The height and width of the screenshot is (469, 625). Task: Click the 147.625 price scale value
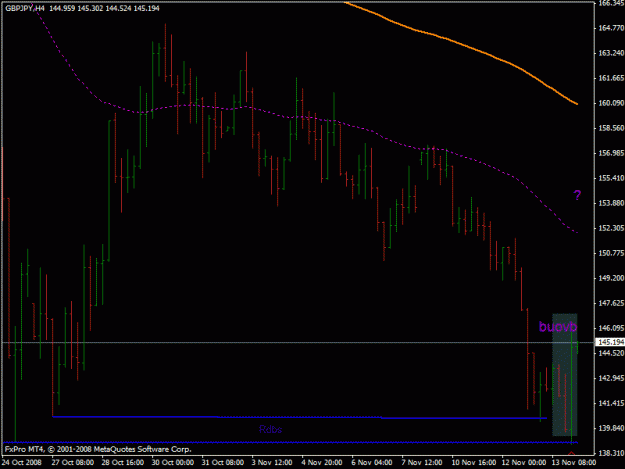click(x=611, y=303)
